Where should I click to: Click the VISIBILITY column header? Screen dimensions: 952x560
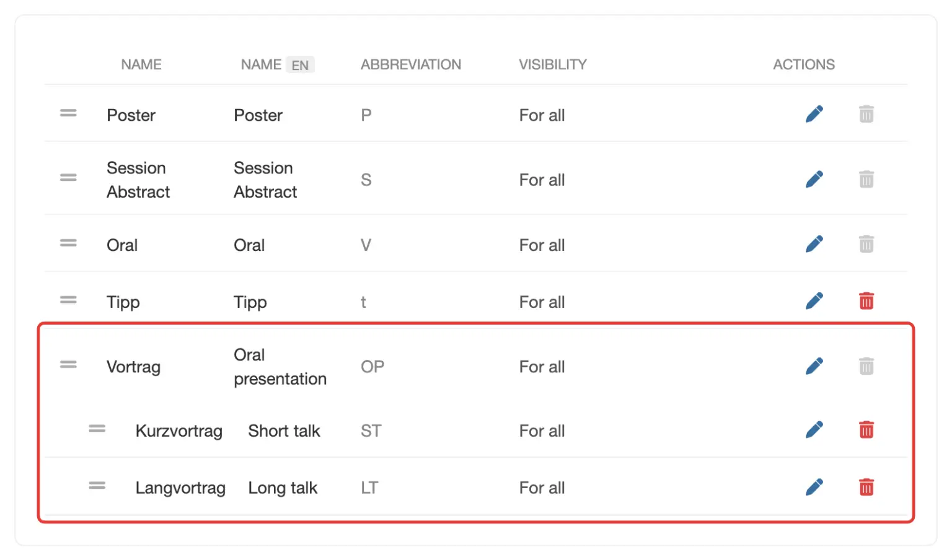click(553, 64)
